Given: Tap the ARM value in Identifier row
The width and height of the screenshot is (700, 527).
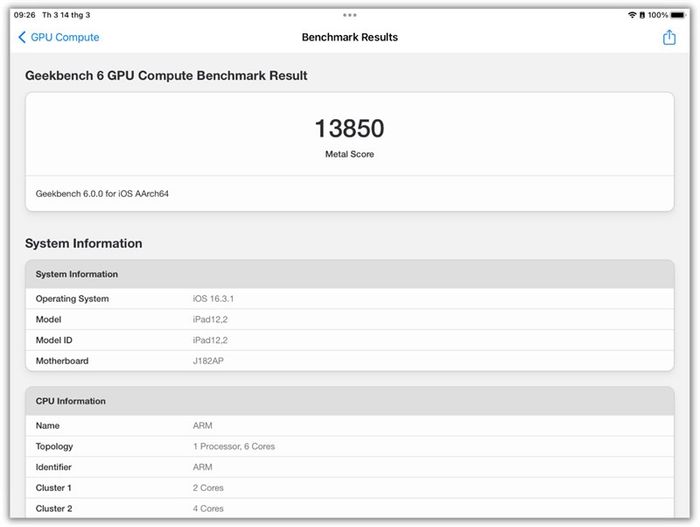Looking at the screenshot, I should pos(202,467).
